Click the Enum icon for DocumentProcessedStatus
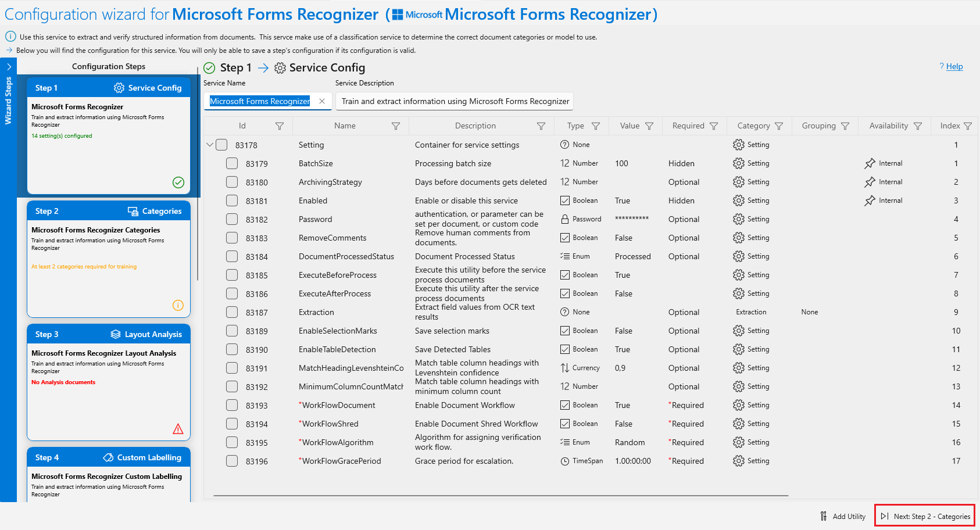The width and height of the screenshot is (980, 530). coord(565,256)
